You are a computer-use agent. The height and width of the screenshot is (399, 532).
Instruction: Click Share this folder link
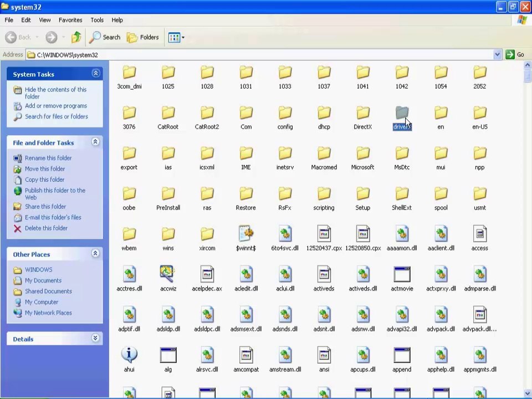45,206
